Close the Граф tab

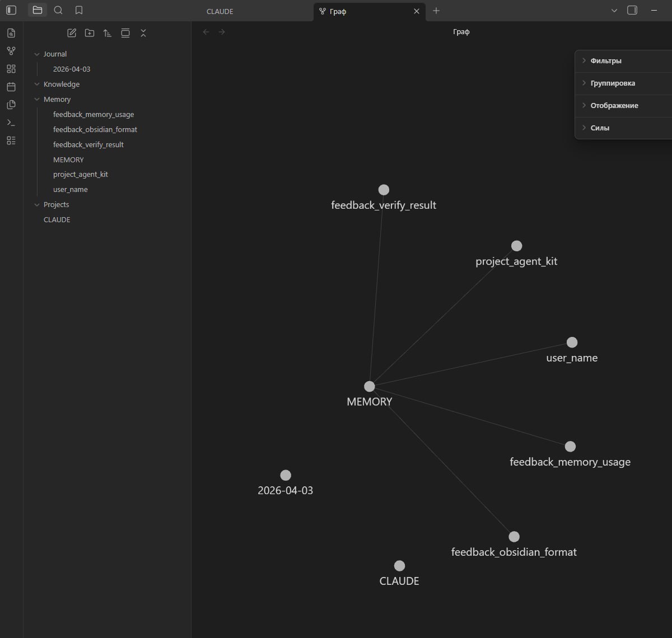point(416,11)
